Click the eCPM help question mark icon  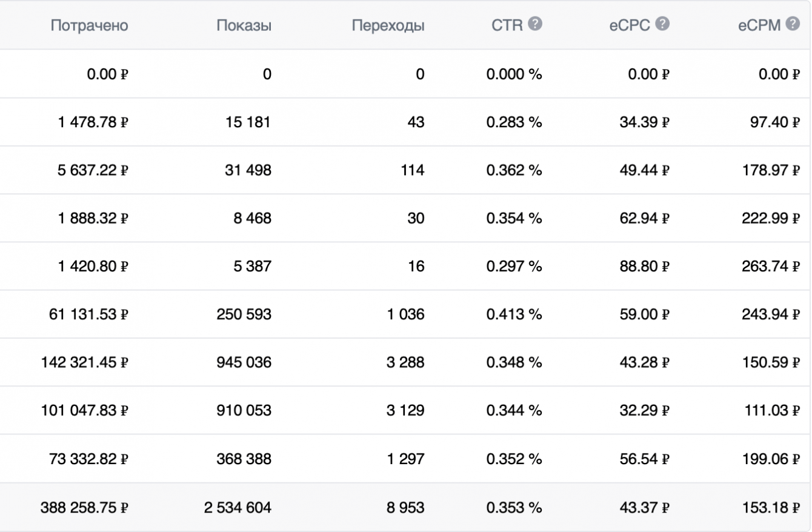[793, 24]
